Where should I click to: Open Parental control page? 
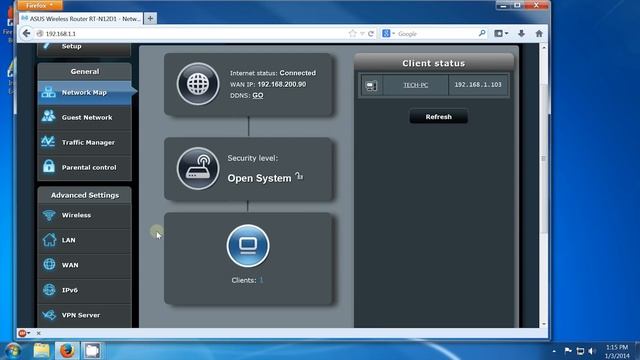pos(84,167)
